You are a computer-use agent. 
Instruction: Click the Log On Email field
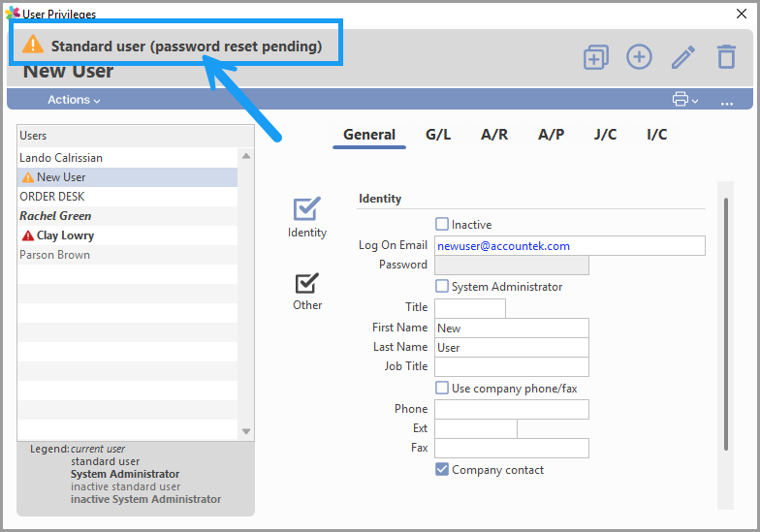point(570,246)
